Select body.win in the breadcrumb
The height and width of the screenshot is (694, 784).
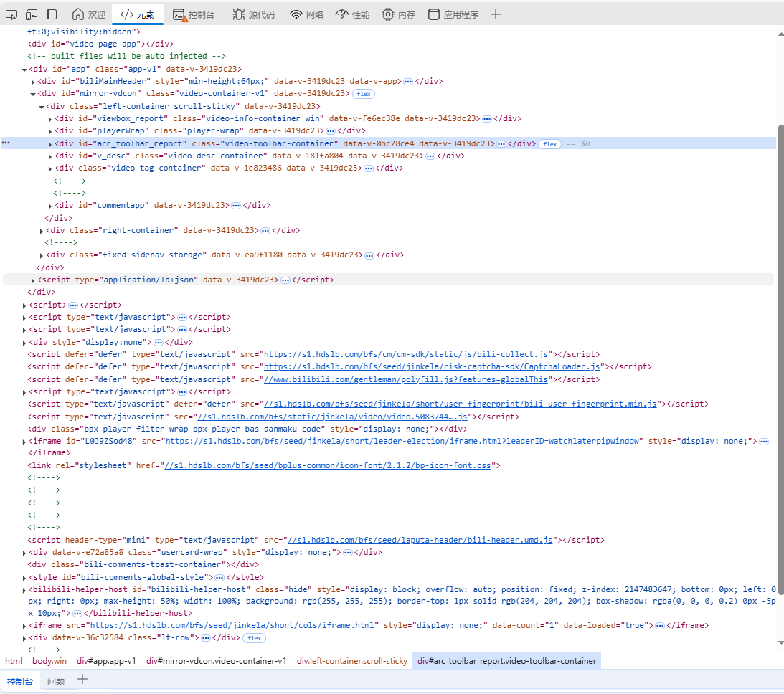tap(49, 661)
